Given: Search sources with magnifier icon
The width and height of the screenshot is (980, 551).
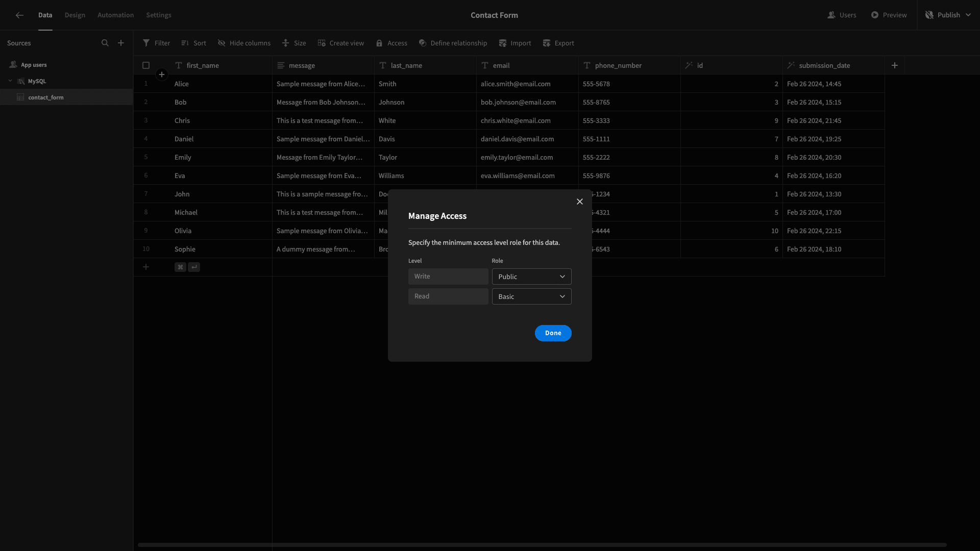Looking at the screenshot, I should pos(105,43).
